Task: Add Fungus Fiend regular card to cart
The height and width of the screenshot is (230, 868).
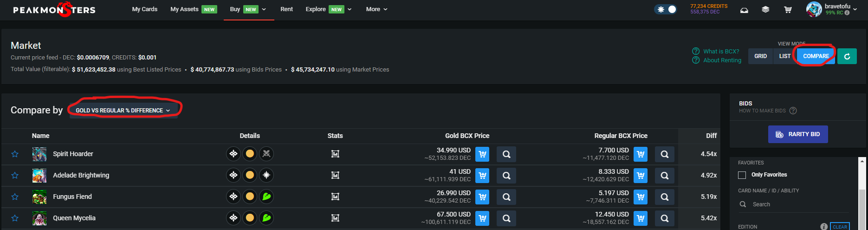Action: [641, 197]
